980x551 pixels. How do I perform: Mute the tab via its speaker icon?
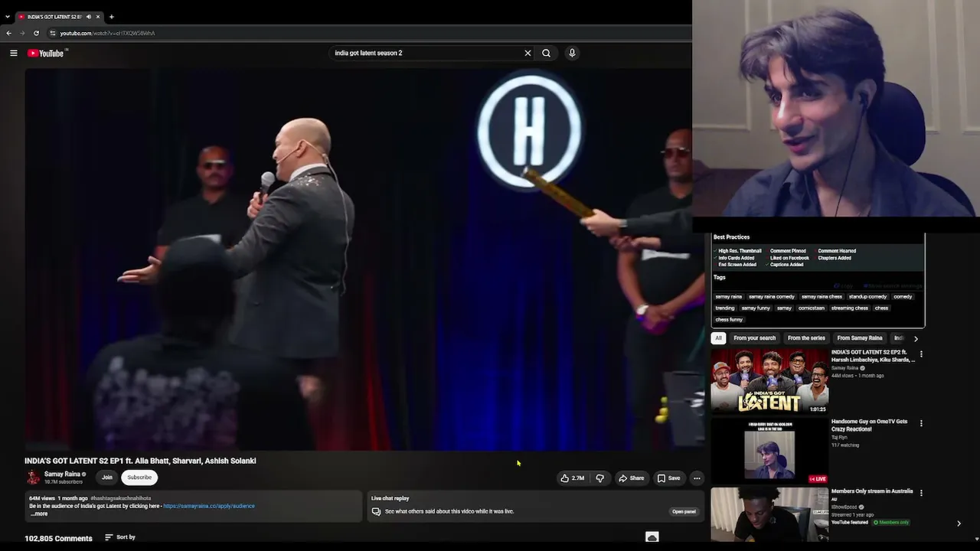(89, 16)
